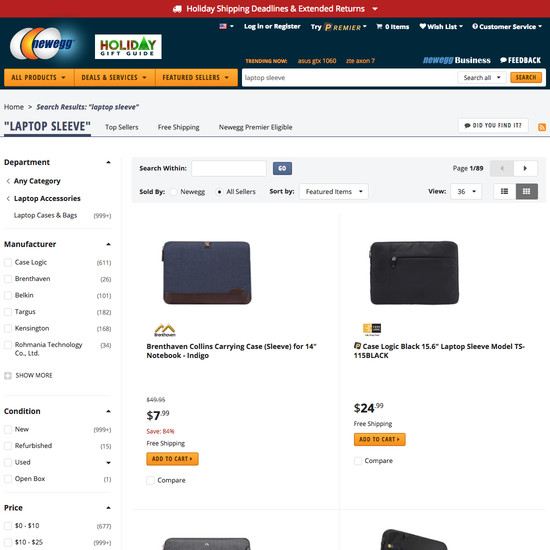Open the shopping cart 0 Items
550x550 pixels.
tap(393, 27)
